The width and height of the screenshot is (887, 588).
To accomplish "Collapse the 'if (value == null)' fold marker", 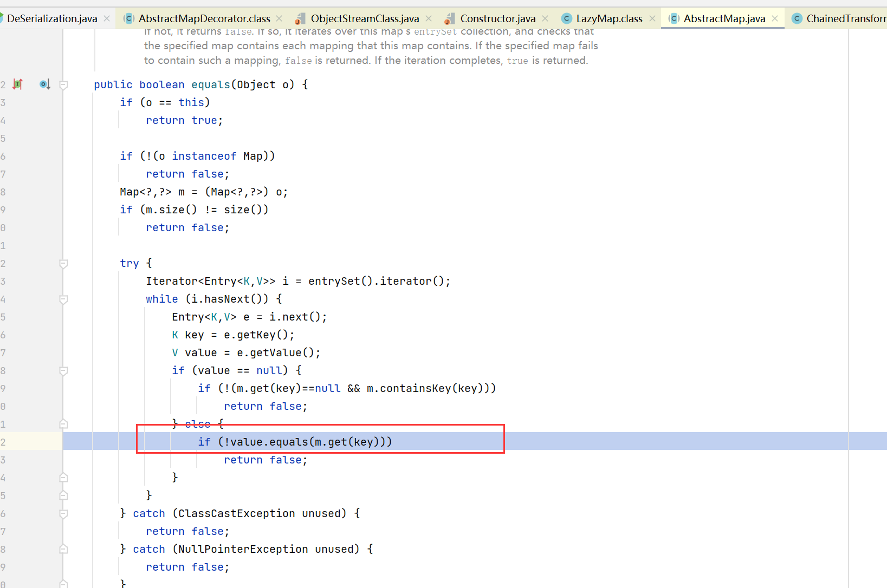I will 63,371.
